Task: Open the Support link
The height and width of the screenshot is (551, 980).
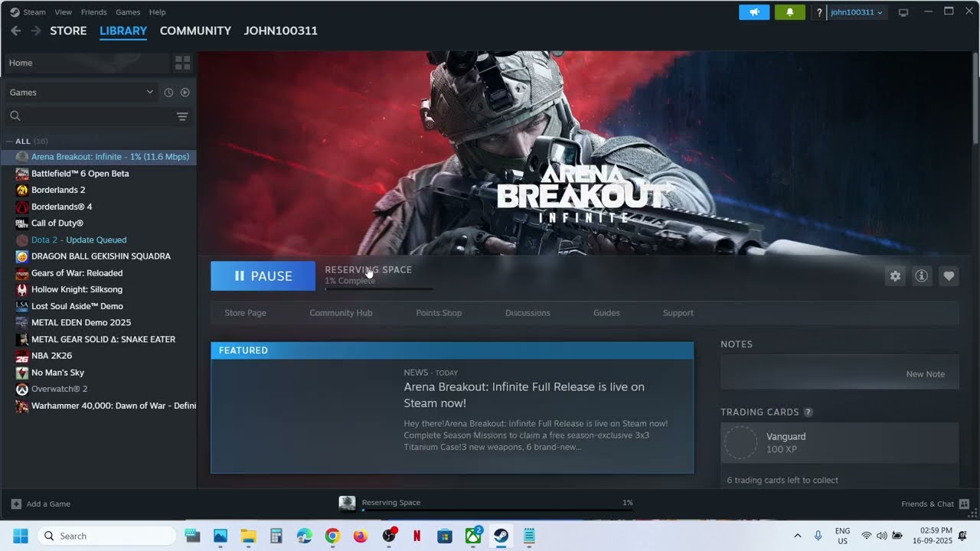Action: click(678, 313)
